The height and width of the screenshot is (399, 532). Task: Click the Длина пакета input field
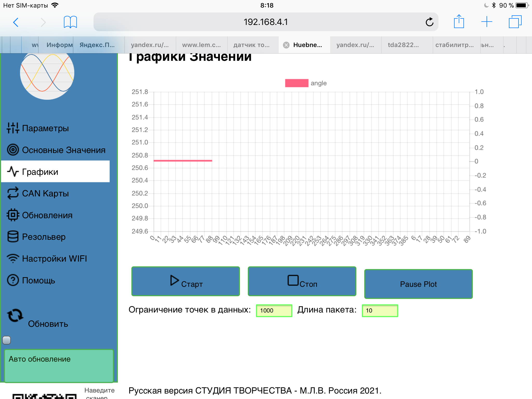point(380,310)
